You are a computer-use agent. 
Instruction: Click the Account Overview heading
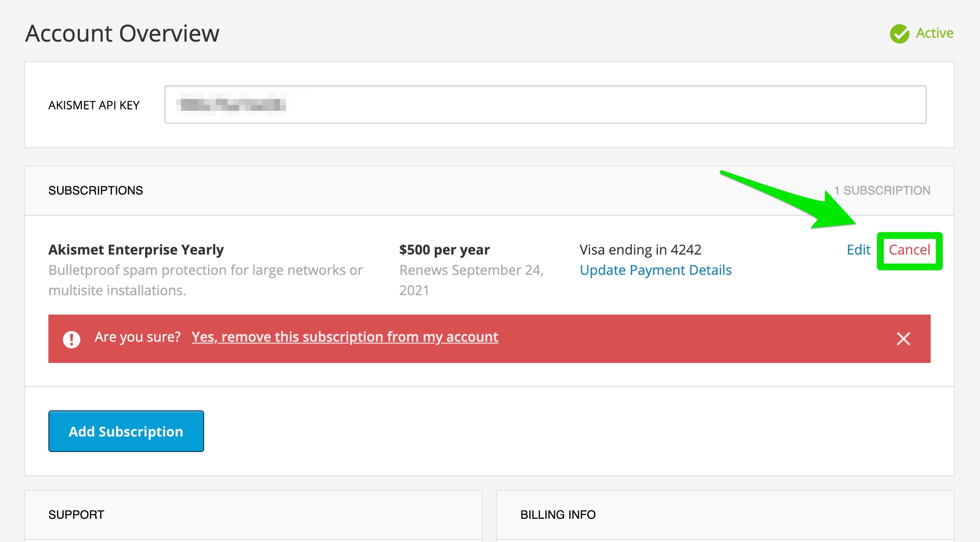coord(122,34)
